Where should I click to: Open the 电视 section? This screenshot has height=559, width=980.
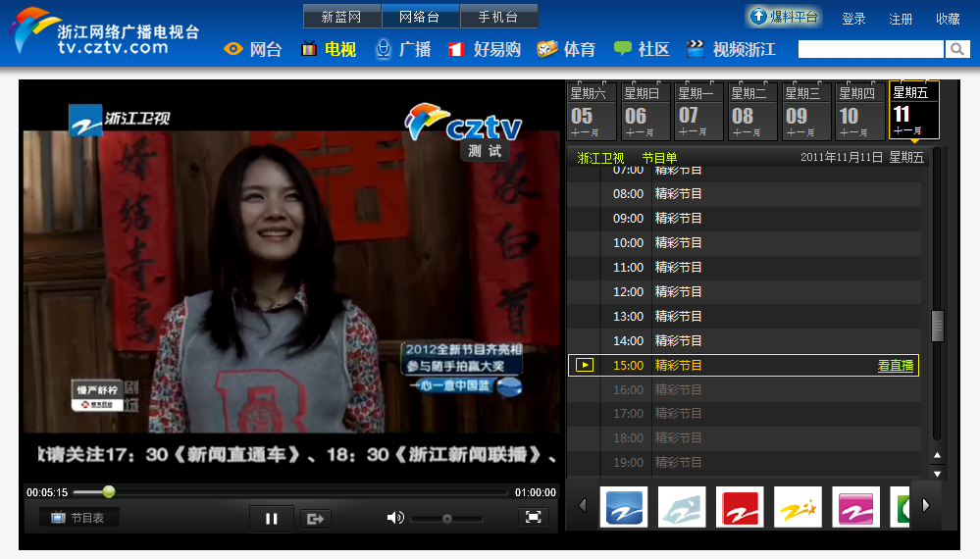tap(329, 49)
